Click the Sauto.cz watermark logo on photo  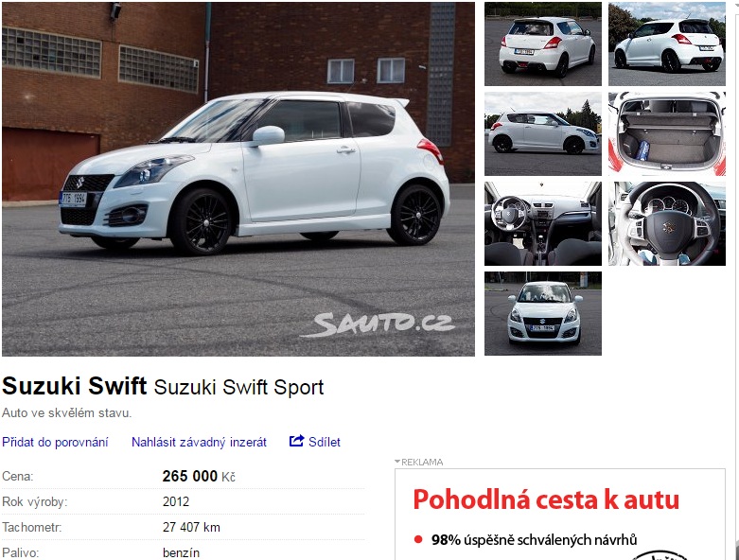378,325
